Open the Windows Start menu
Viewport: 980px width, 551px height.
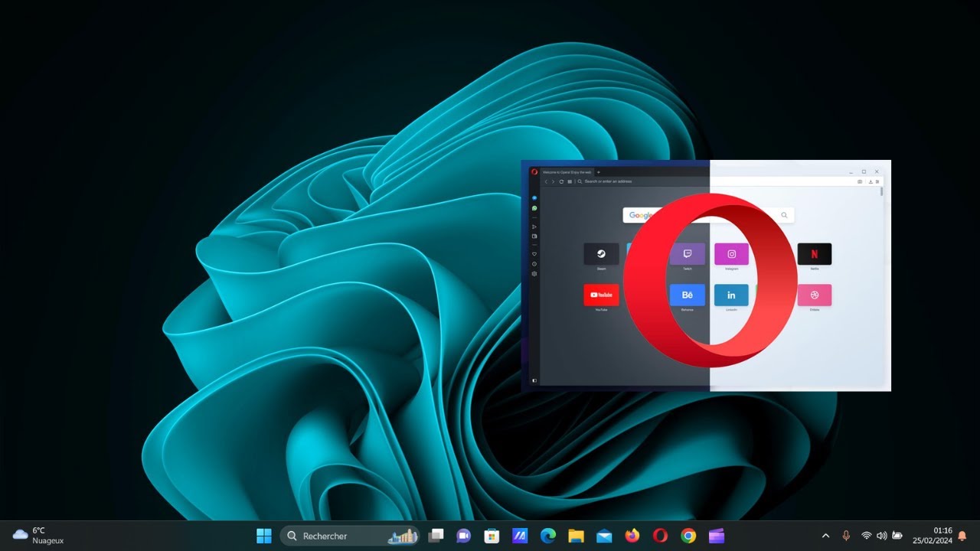[x=264, y=536]
